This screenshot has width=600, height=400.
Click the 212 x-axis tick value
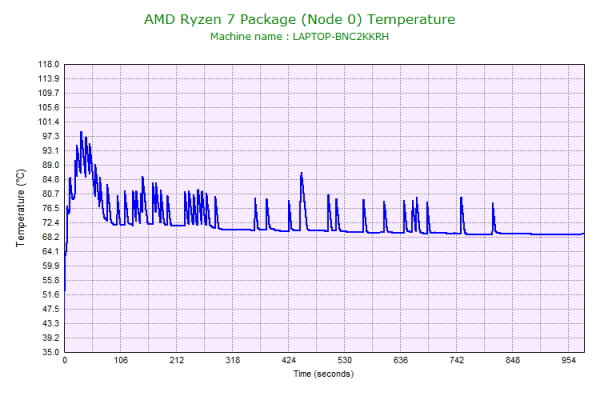point(177,360)
